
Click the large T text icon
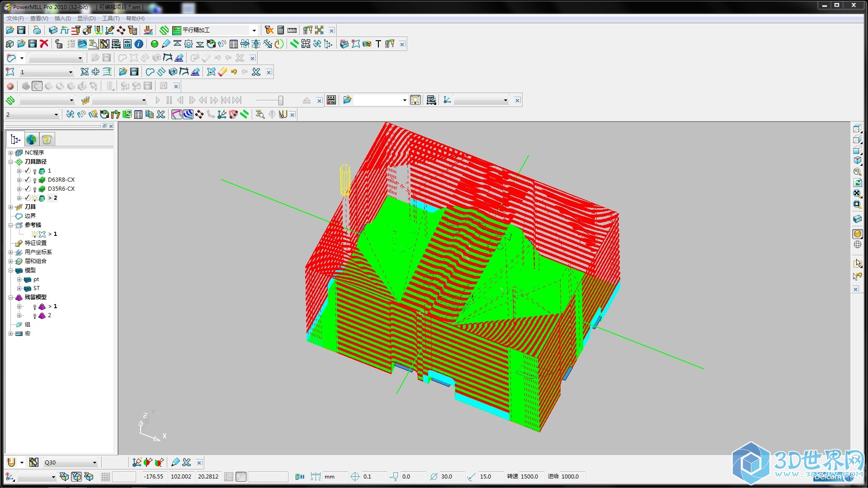[x=378, y=44]
